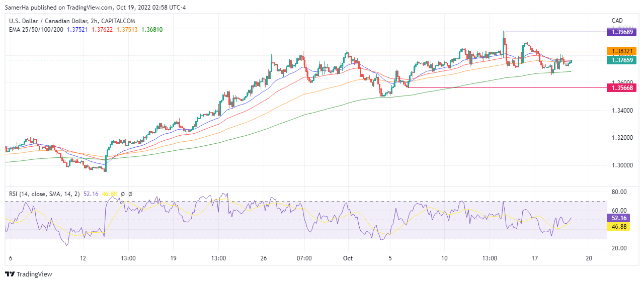The image size is (644, 283).
Task: Click the Oct label on time axis
Action: point(348,258)
